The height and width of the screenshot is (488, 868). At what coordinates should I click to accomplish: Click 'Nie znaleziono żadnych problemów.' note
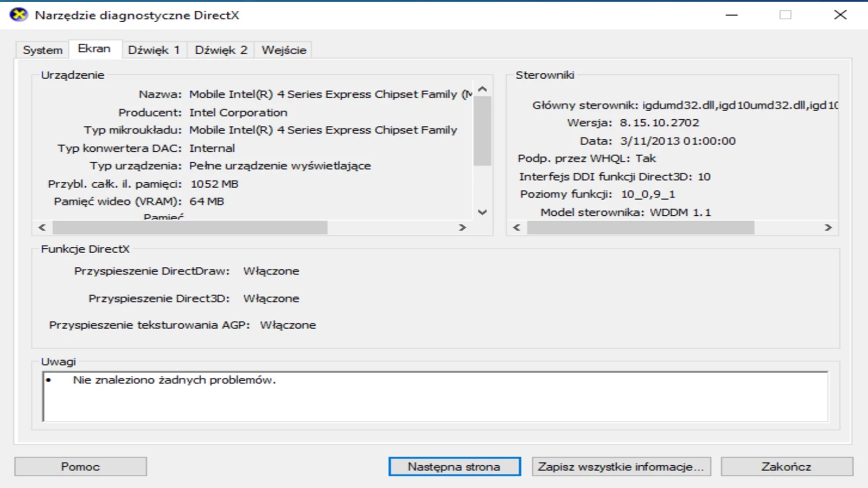[174, 380]
